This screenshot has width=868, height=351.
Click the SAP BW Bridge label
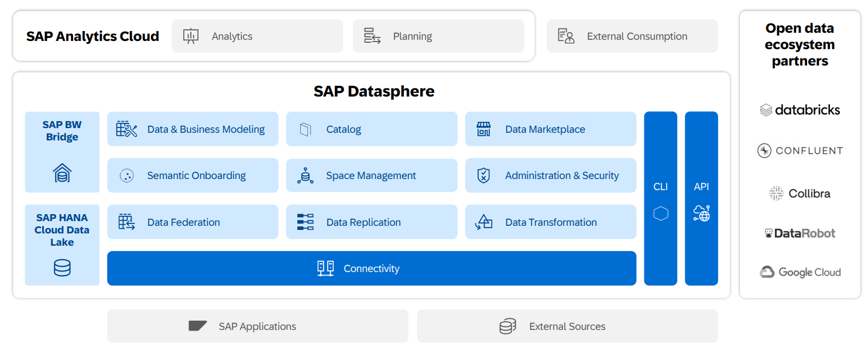(62, 131)
